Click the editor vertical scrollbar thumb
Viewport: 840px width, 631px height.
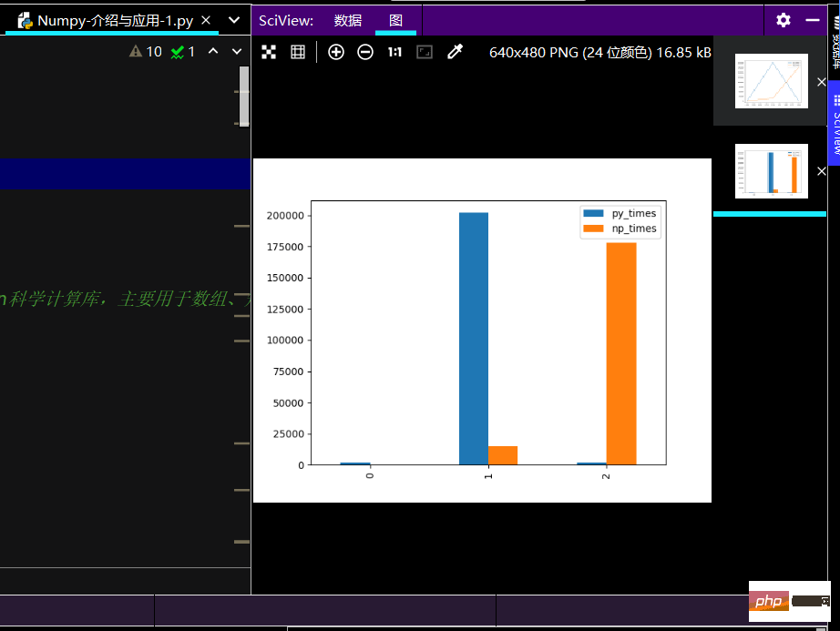[x=244, y=97]
